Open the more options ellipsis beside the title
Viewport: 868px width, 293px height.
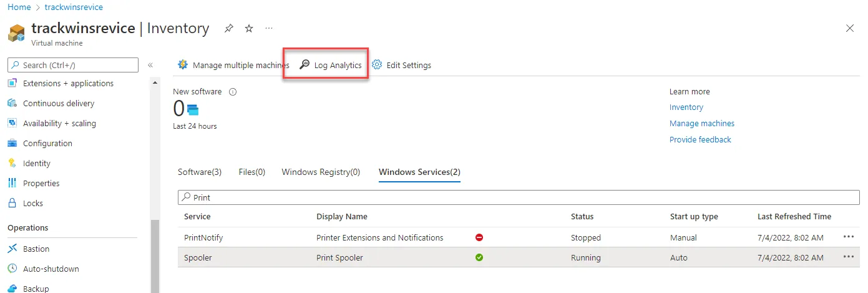tap(269, 28)
